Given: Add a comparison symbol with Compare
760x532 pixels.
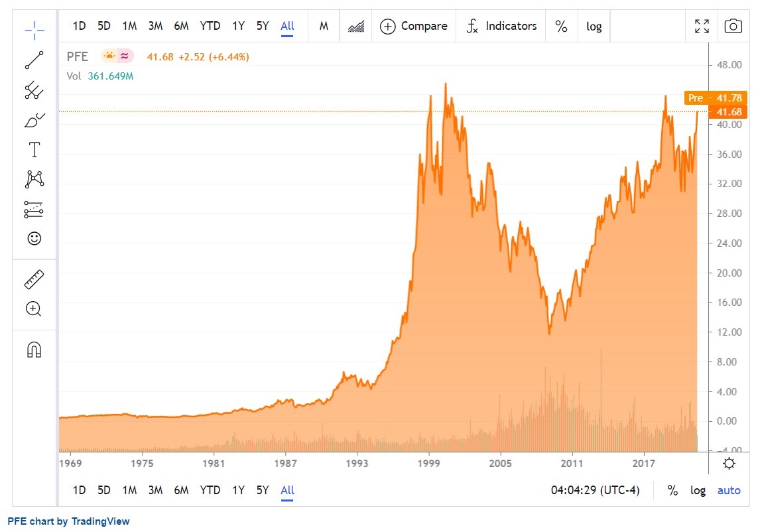Looking at the screenshot, I should coord(413,26).
